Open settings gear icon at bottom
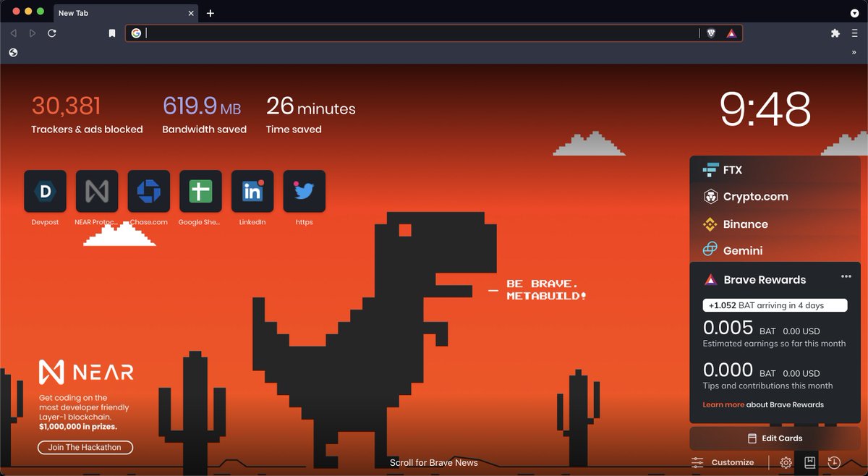This screenshot has height=476, width=868. [786, 462]
